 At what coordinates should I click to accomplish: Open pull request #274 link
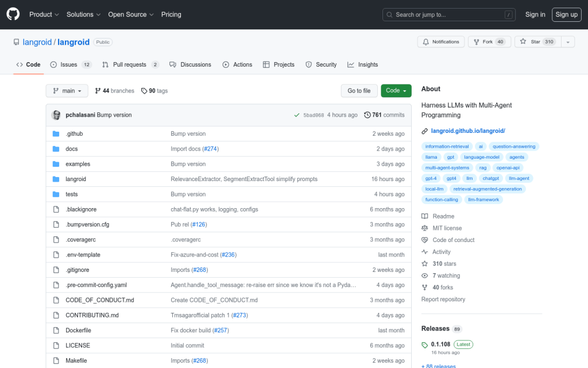[x=210, y=149]
